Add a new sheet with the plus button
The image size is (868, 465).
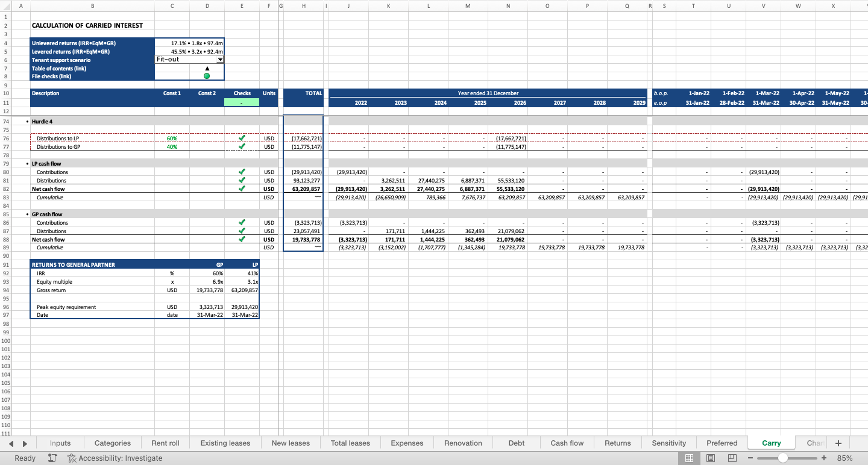838,443
